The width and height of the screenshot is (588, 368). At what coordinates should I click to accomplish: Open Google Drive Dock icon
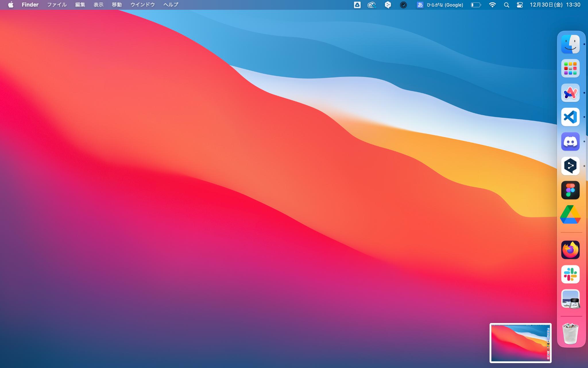[x=570, y=214]
